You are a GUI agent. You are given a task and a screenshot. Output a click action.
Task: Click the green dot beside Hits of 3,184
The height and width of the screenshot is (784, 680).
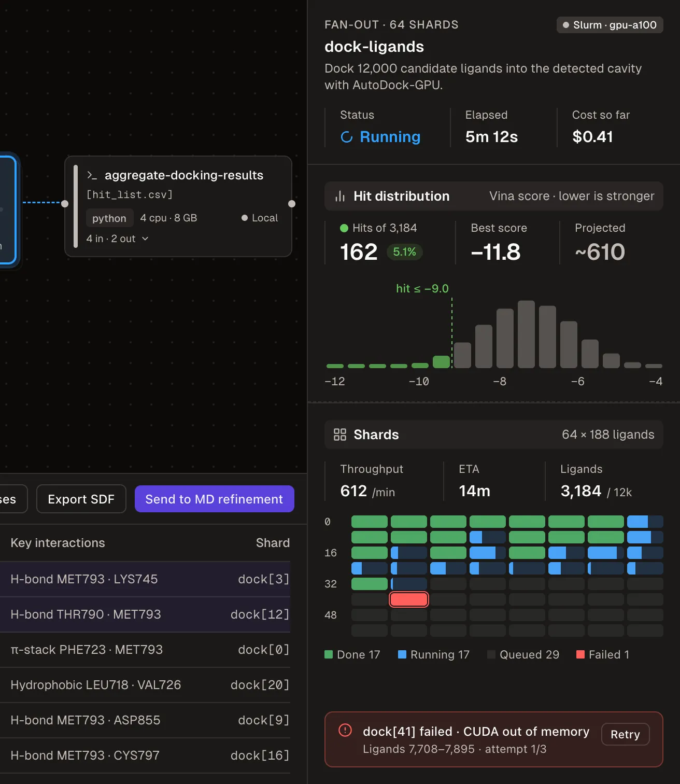[x=344, y=228]
